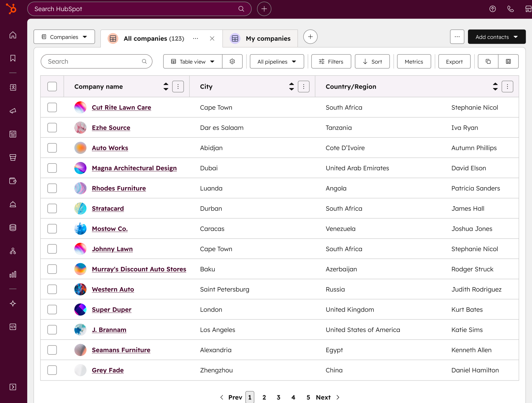This screenshot has width=532, height=403.
Task: Click the Export button
Action: click(x=454, y=61)
